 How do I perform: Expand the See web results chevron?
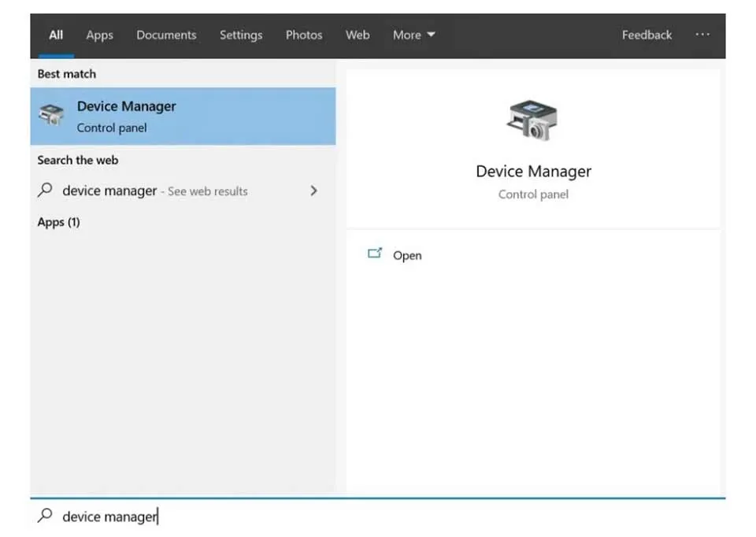tap(313, 191)
